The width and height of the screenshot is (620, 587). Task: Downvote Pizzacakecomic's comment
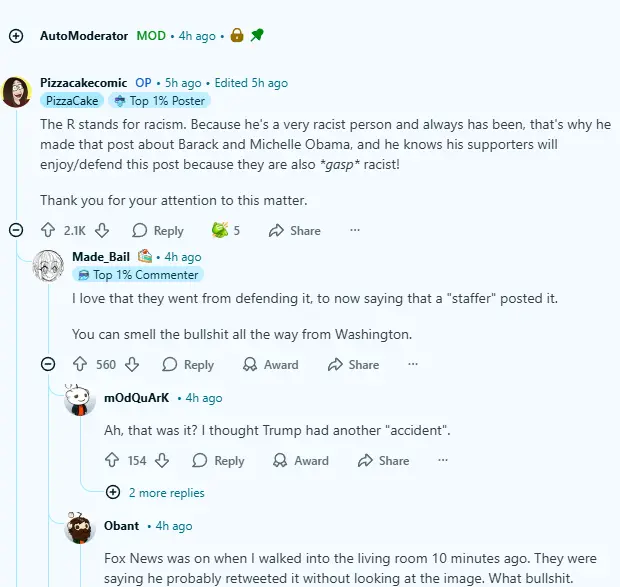102,230
